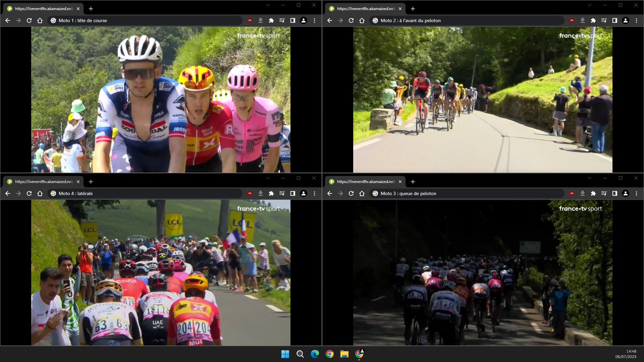
Task: Open the three-dot Chrome menu in Moto 4 window
Action: tap(314, 193)
